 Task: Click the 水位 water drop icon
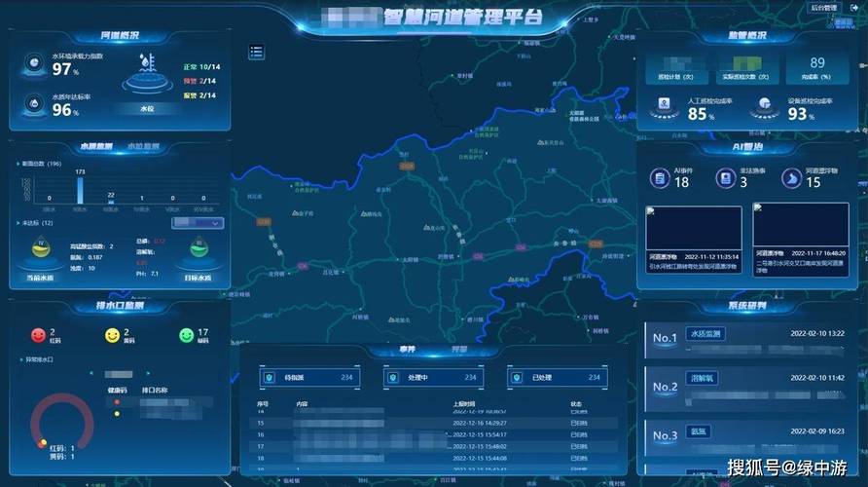point(147,71)
